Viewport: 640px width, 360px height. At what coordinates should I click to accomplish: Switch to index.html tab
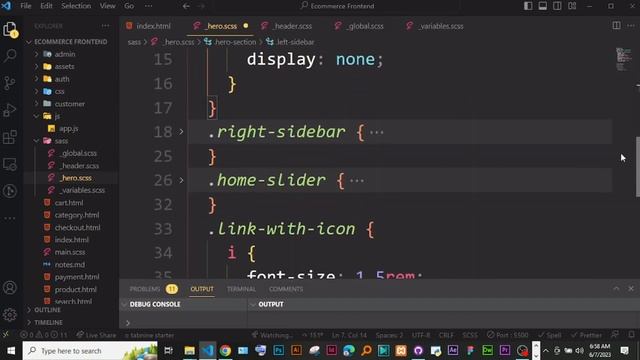(153, 26)
